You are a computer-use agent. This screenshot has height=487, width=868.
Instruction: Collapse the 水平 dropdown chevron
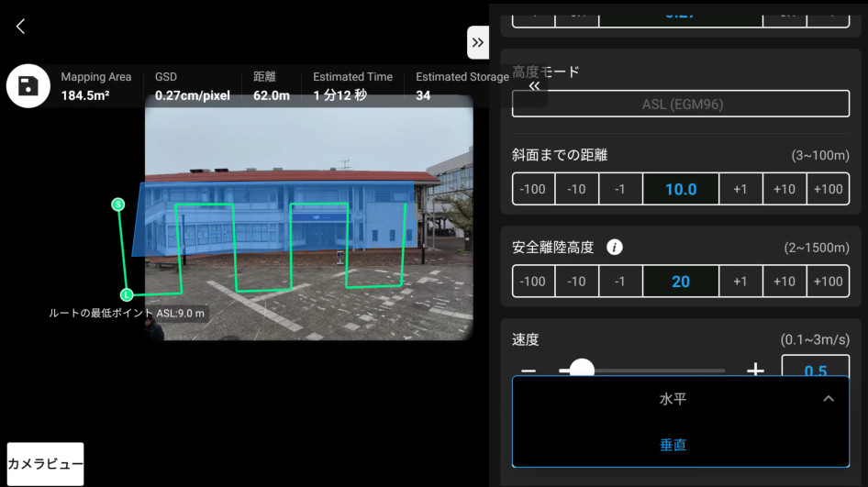click(x=829, y=398)
